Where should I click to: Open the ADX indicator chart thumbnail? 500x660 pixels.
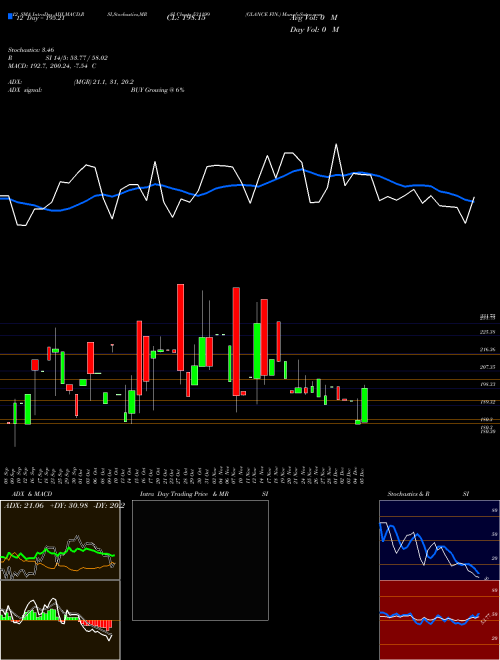[x=60, y=540]
